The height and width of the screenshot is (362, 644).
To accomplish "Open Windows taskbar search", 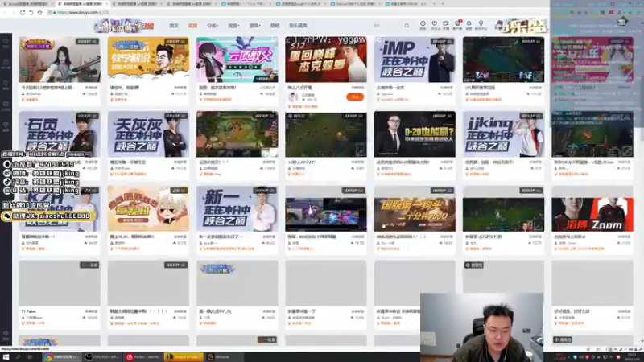I will [18, 357].
